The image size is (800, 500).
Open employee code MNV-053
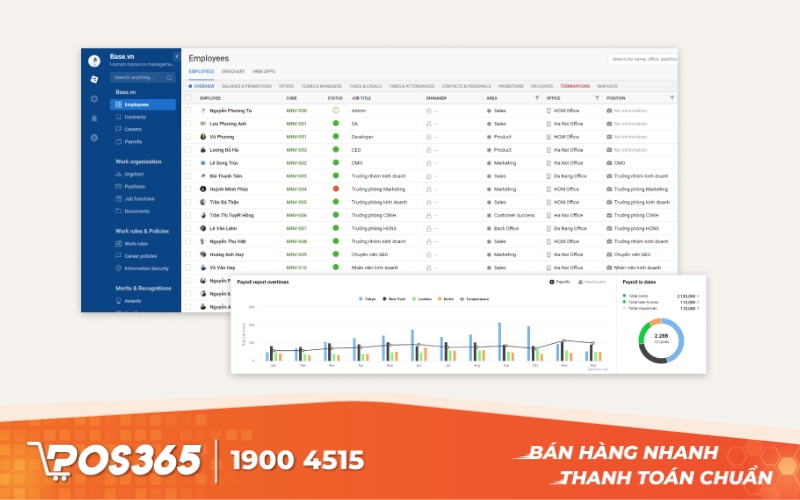(296, 150)
